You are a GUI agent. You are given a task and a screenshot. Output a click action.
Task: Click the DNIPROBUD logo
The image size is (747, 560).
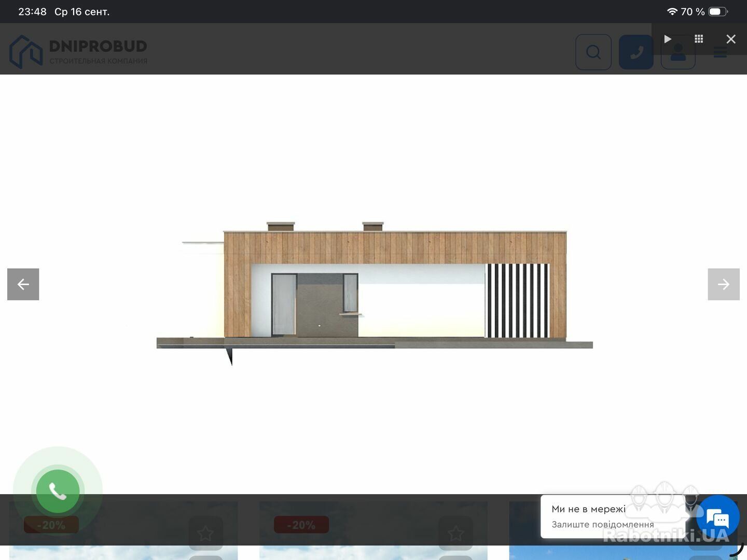(x=79, y=52)
